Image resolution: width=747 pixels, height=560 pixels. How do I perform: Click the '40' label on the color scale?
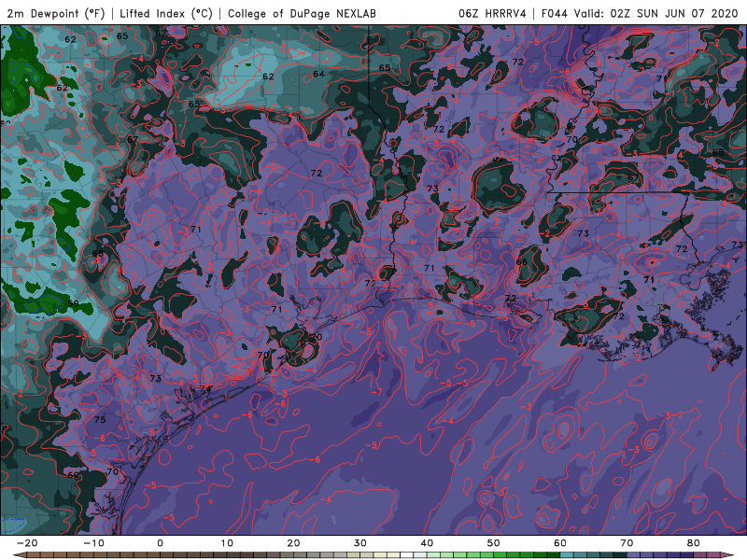pyautogui.click(x=427, y=543)
